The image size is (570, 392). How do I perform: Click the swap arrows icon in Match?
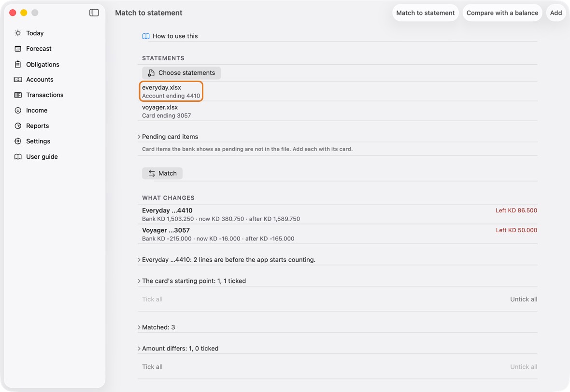pyautogui.click(x=152, y=174)
